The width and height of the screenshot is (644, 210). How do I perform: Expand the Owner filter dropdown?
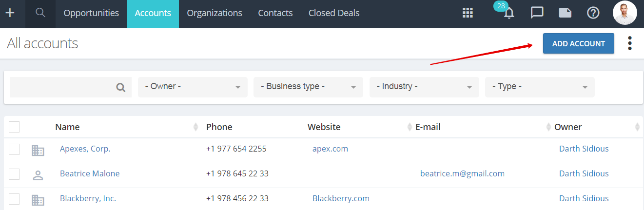[193, 87]
